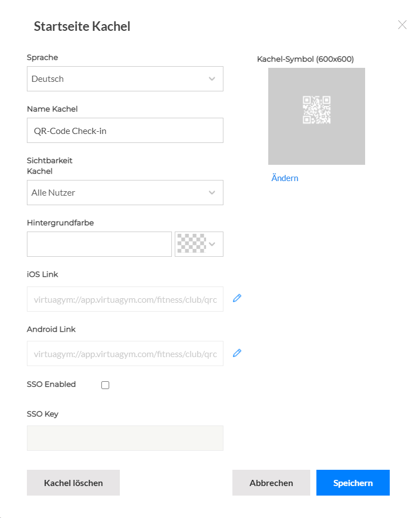420x518 pixels.
Task: Click the Android Link URL field
Action: [x=124, y=354]
